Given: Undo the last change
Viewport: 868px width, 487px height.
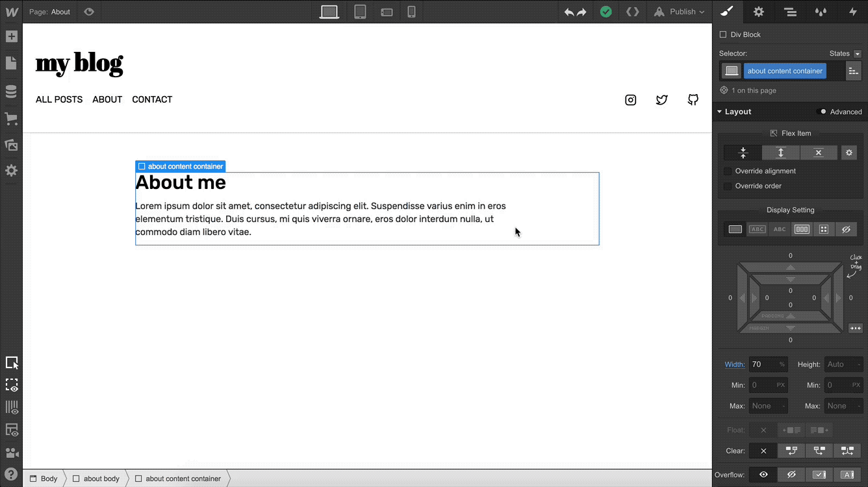Looking at the screenshot, I should [x=569, y=12].
